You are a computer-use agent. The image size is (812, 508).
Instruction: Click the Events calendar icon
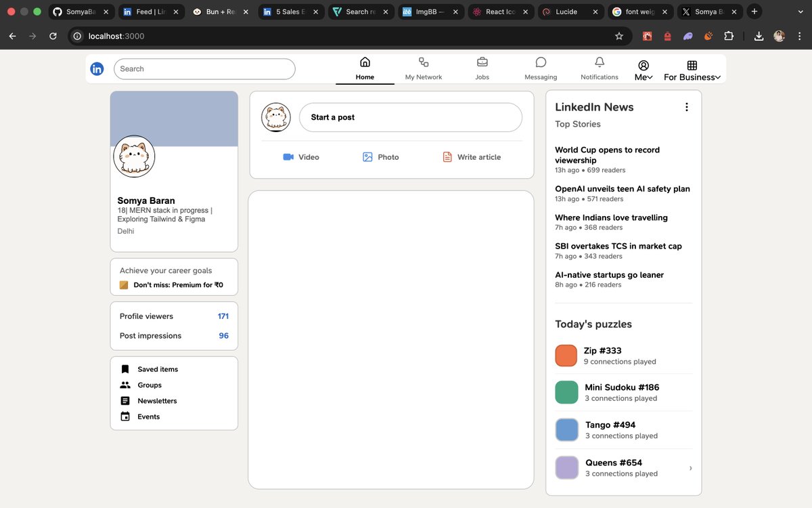coord(125,417)
